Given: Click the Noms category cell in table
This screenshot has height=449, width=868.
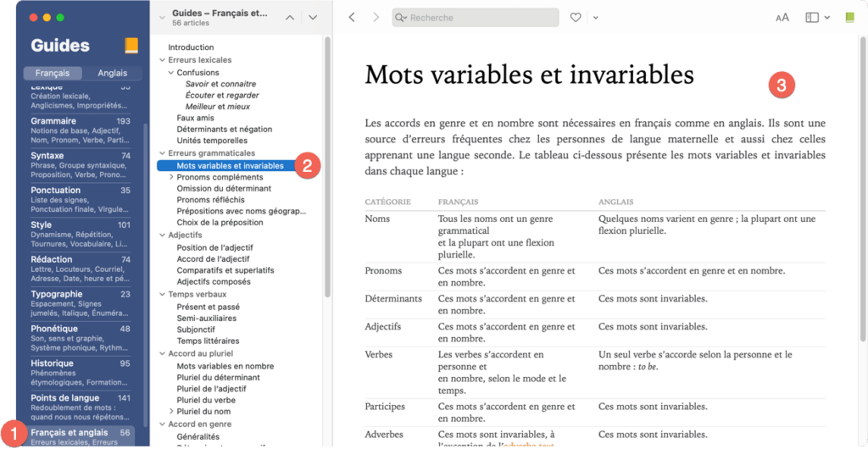Looking at the screenshot, I should click(x=377, y=219).
